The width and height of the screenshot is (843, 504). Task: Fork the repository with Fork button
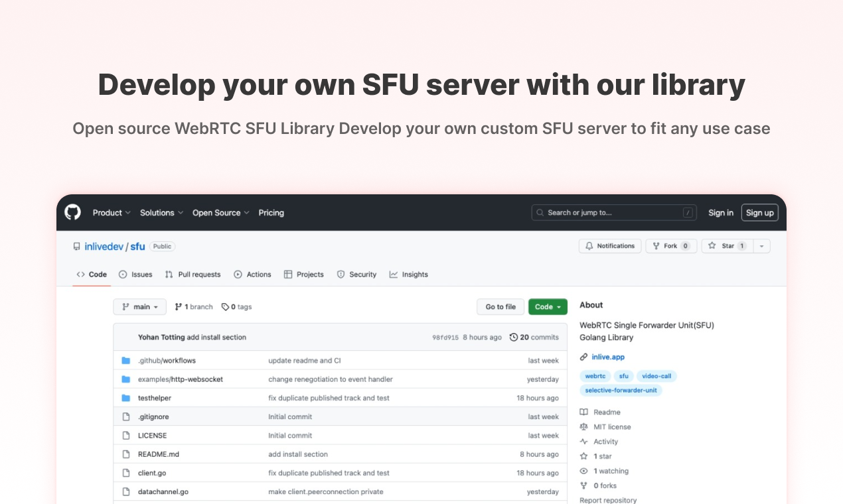(672, 246)
